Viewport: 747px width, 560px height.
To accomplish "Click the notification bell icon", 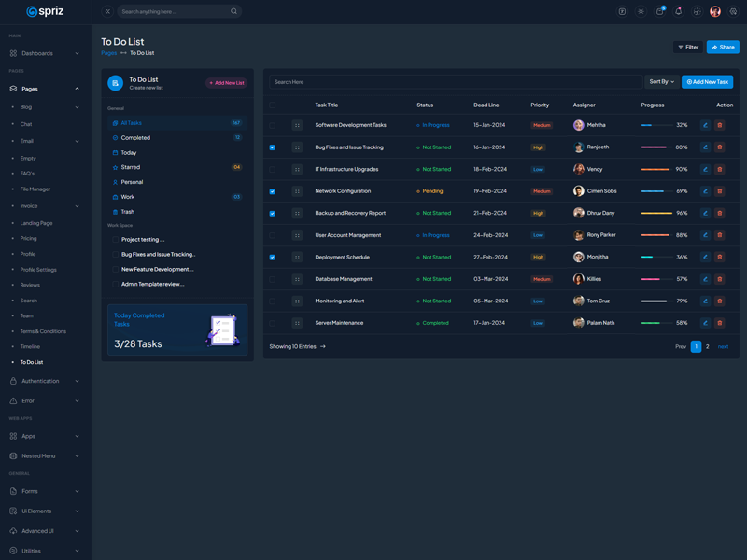I will [x=678, y=12].
